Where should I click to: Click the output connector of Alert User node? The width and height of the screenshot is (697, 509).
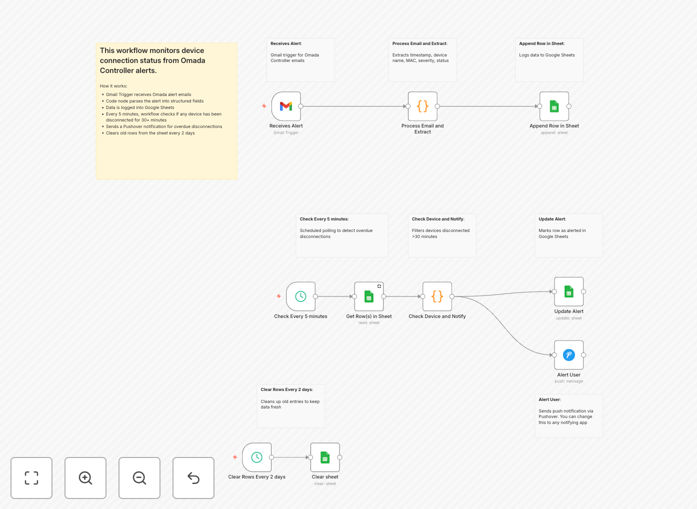coord(584,355)
